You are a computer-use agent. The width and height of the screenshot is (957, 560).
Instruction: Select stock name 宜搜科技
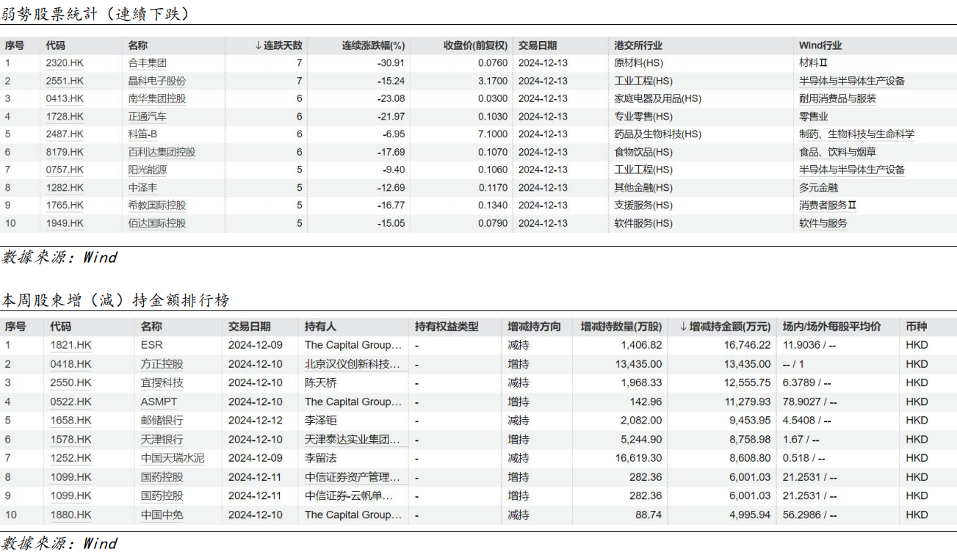point(162,382)
